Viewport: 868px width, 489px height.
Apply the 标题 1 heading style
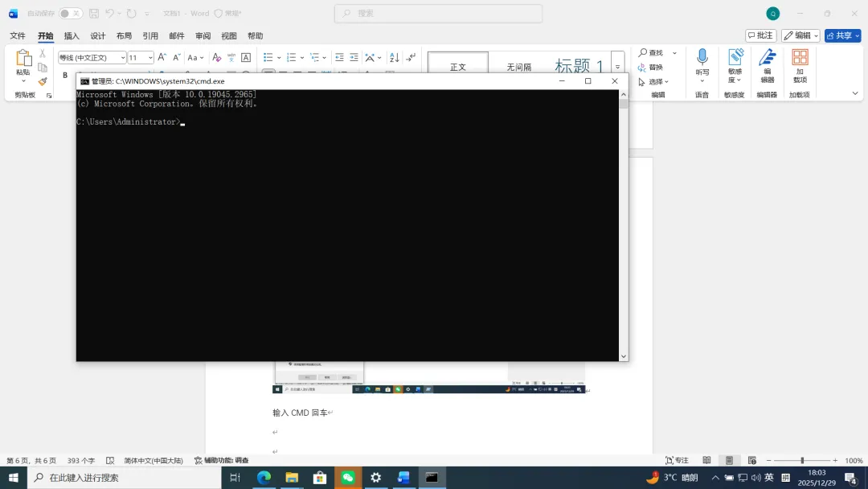point(579,67)
